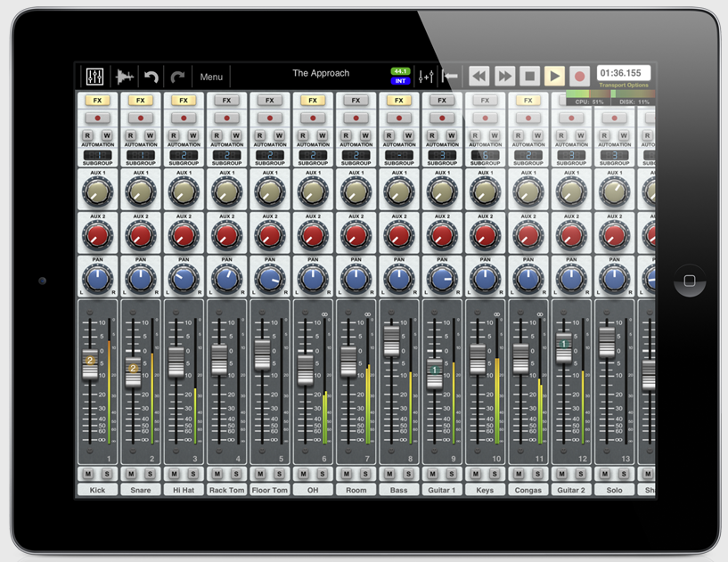Click the redo arrow

tap(177, 77)
